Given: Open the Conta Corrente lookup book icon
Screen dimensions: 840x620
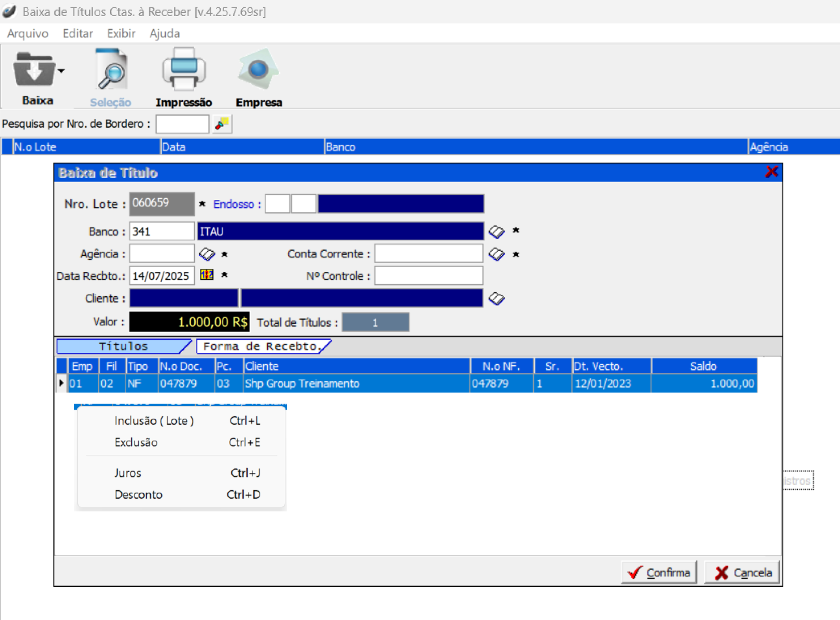Looking at the screenshot, I should click(496, 254).
